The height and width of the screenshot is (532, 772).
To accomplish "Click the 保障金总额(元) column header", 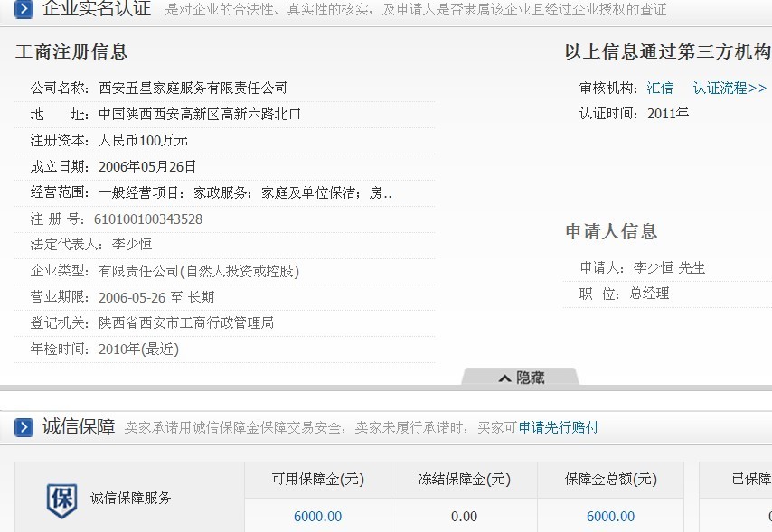I will 610,480.
